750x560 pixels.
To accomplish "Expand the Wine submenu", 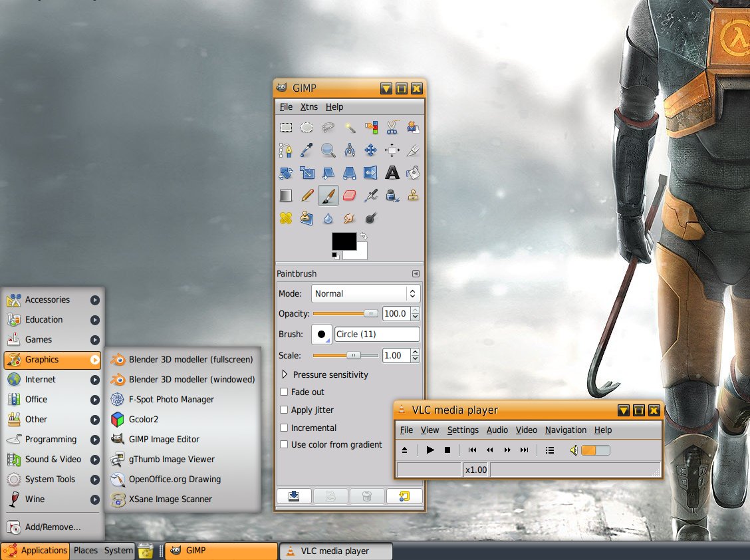I will pyautogui.click(x=53, y=499).
